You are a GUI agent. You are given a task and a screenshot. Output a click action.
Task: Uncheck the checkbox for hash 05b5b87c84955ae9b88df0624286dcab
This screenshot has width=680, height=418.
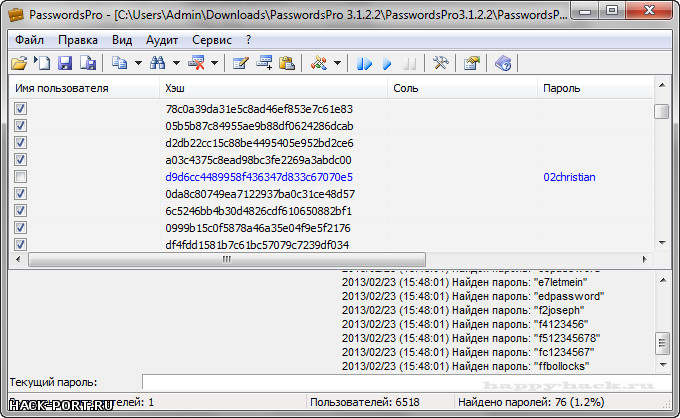pos(20,126)
